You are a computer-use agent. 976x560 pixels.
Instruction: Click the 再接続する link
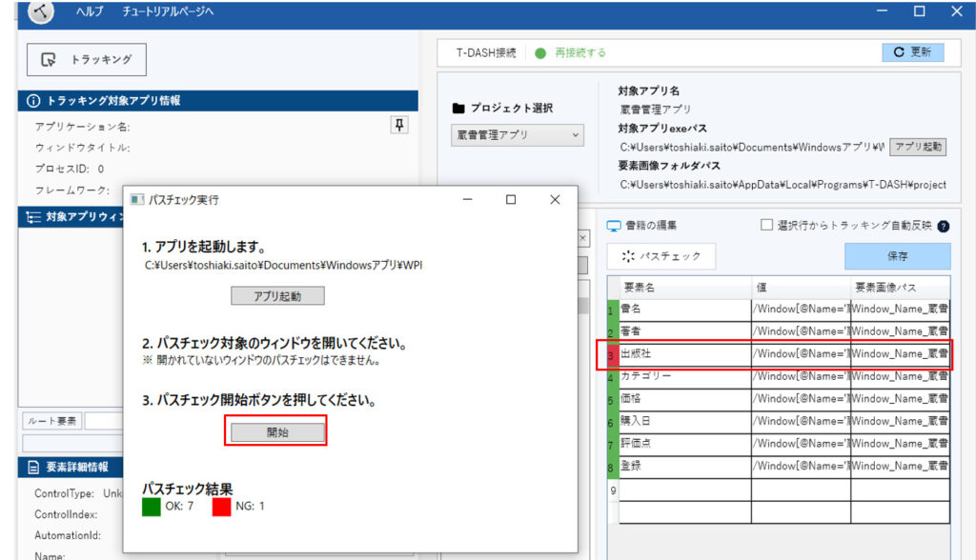point(579,53)
